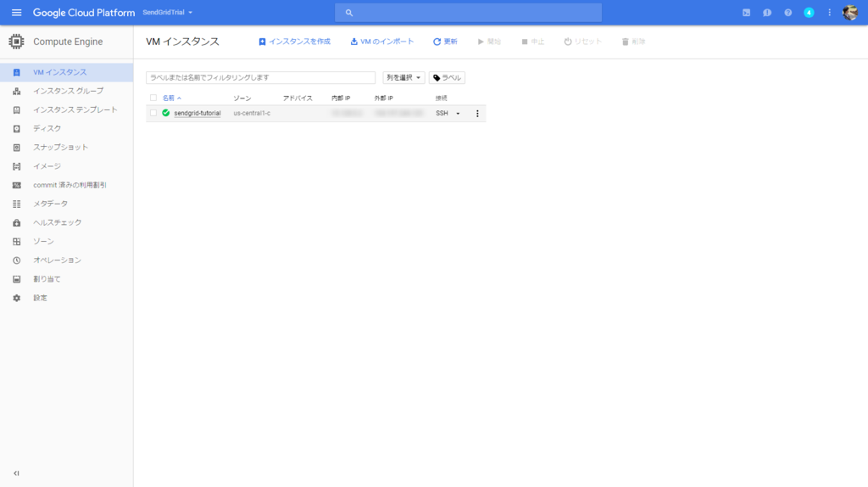Click the us-central1-c zone cell
The image size is (868, 487).
[x=252, y=113]
